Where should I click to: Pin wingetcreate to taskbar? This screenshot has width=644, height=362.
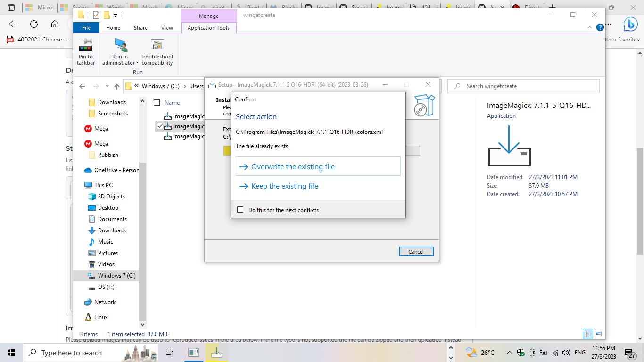(85, 51)
